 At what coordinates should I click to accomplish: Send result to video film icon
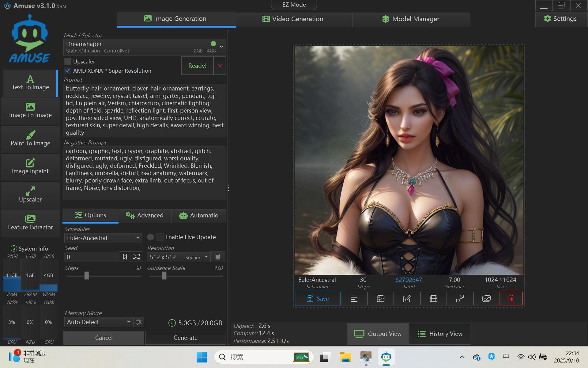click(x=433, y=299)
